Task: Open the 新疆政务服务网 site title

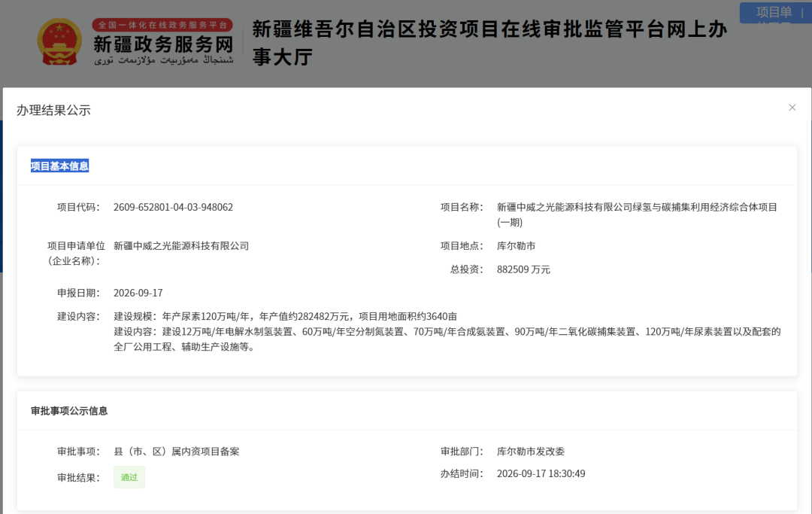Action: click(x=163, y=44)
